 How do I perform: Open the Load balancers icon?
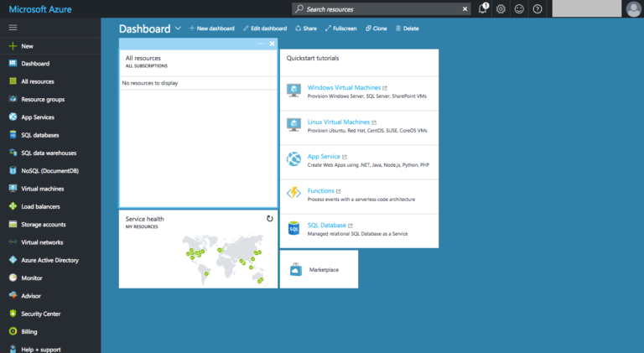pyautogui.click(x=13, y=206)
